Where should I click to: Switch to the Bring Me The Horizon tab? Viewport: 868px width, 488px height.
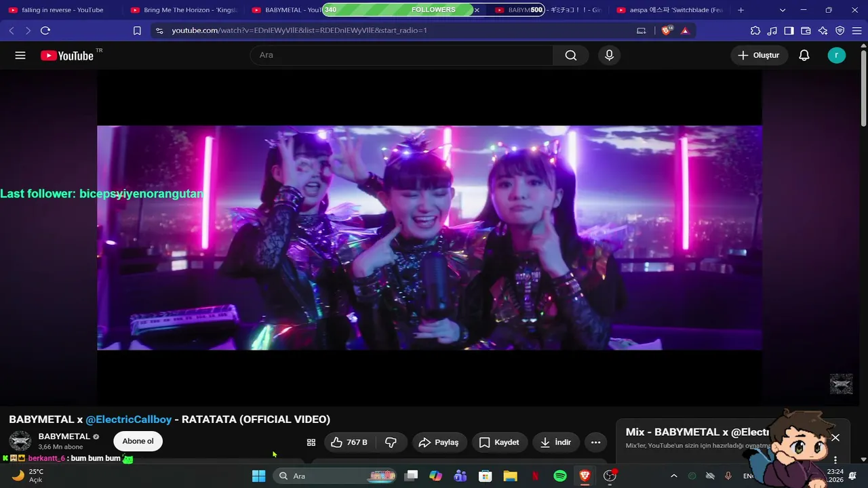pos(183,10)
